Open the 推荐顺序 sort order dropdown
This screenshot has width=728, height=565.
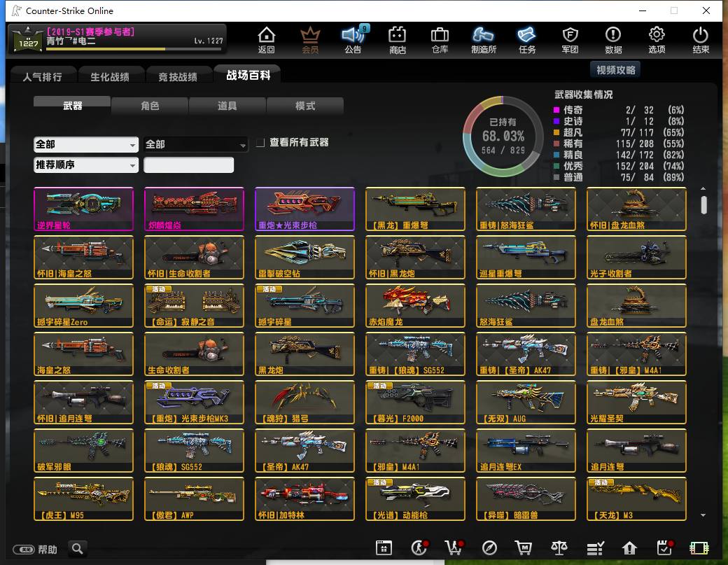click(86, 165)
